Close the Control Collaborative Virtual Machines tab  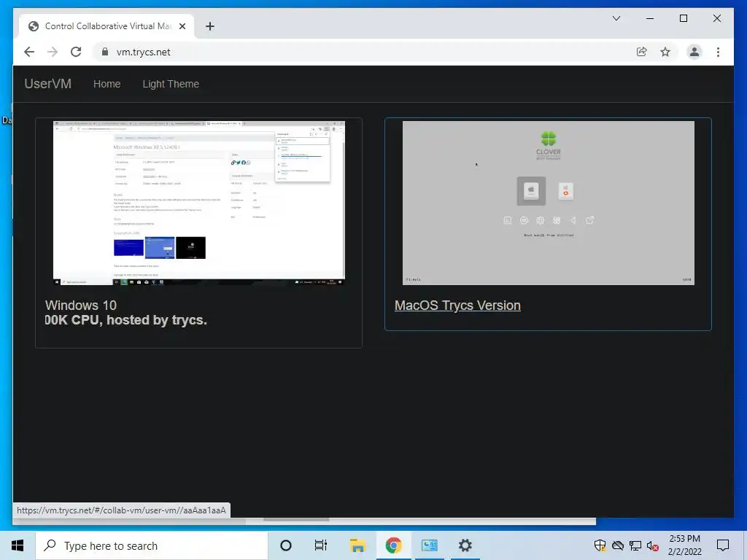coord(182,26)
